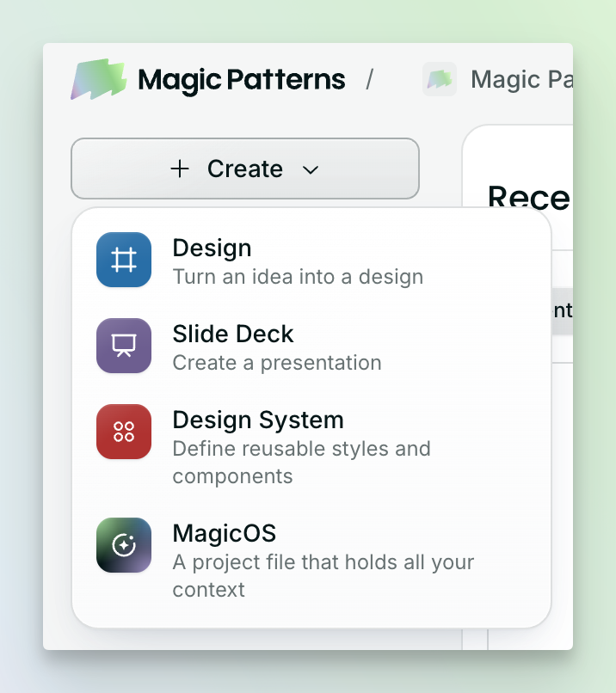Click the blue Design frame icon
The width and height of the screenshot is (616, 693).
click(124, 260)
